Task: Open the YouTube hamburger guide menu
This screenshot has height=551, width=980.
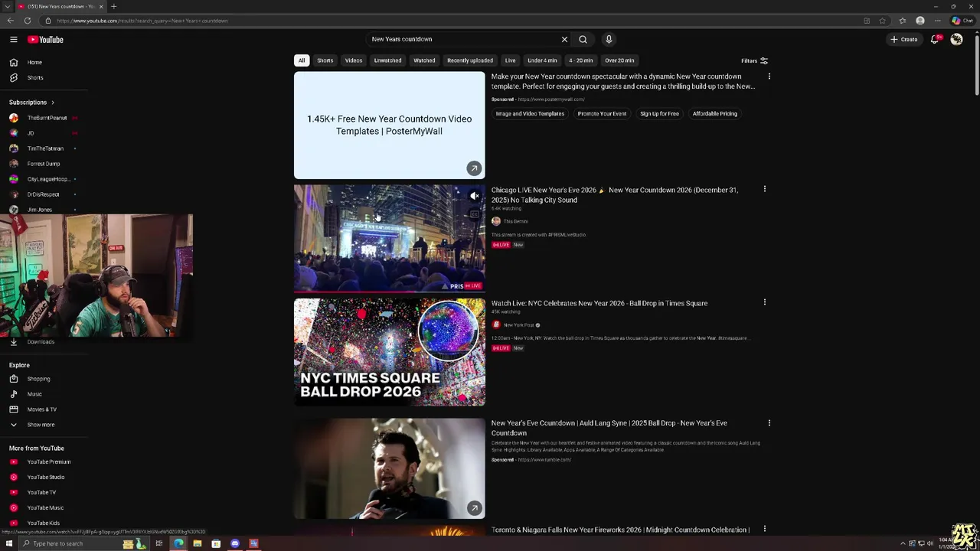Action: [13, 39]
